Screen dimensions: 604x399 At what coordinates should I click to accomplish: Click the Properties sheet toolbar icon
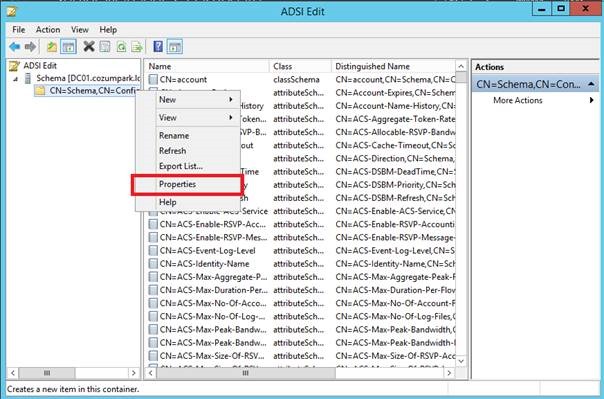[105, 47]
